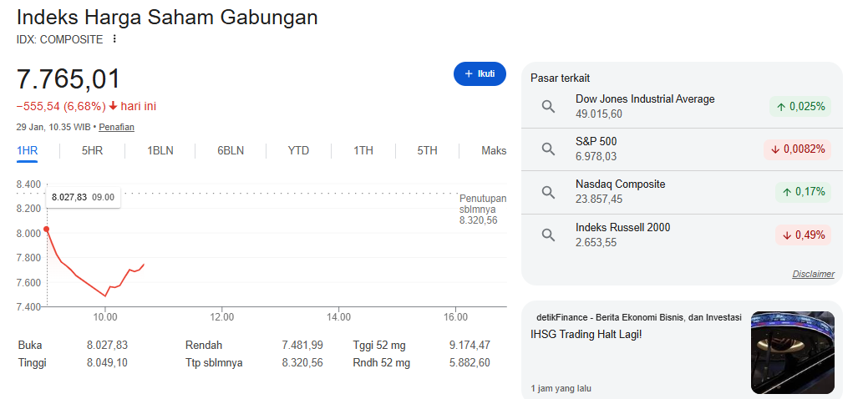Image resolution: width=868 pixels, height=399 pixels.
Task: Select the 1HR time range tab
Action: 27,150
